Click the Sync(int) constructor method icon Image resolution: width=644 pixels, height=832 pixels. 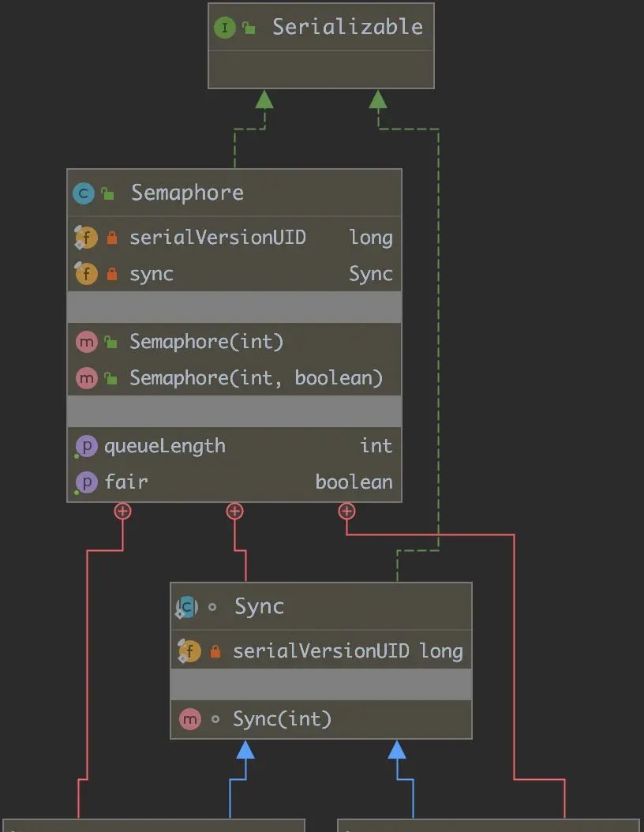189,719
